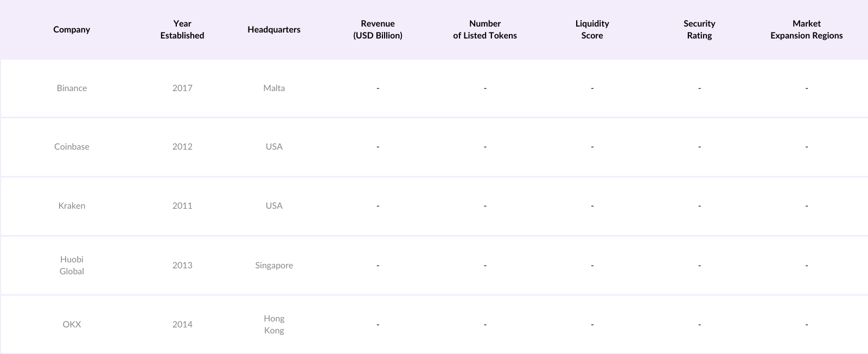Click the Binance company cell
Screen dimensions: 868x354
(x=72, y=88)
